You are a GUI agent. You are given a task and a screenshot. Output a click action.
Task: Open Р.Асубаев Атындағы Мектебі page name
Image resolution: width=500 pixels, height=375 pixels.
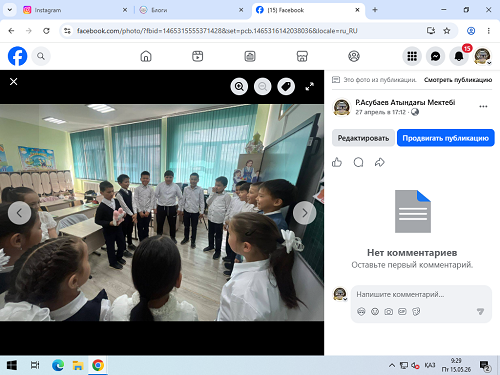pos(405,102)
